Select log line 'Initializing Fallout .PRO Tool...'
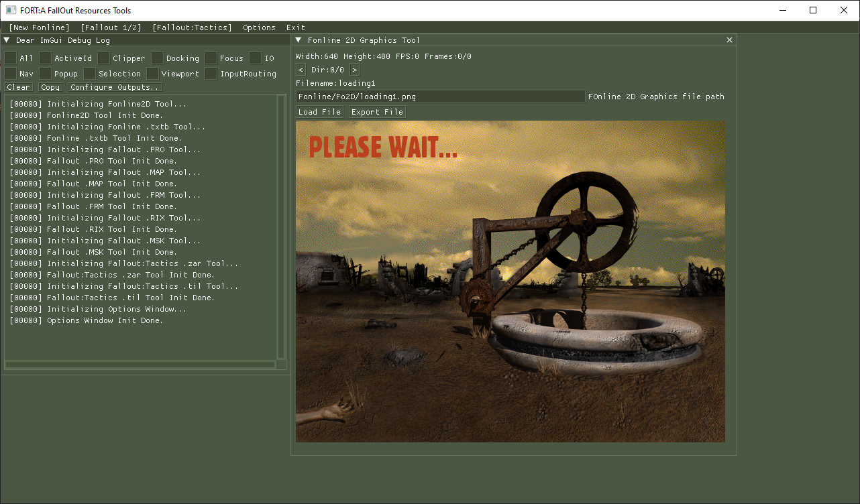Viewport: 860px width, 504px height. (x=105, y=149)
